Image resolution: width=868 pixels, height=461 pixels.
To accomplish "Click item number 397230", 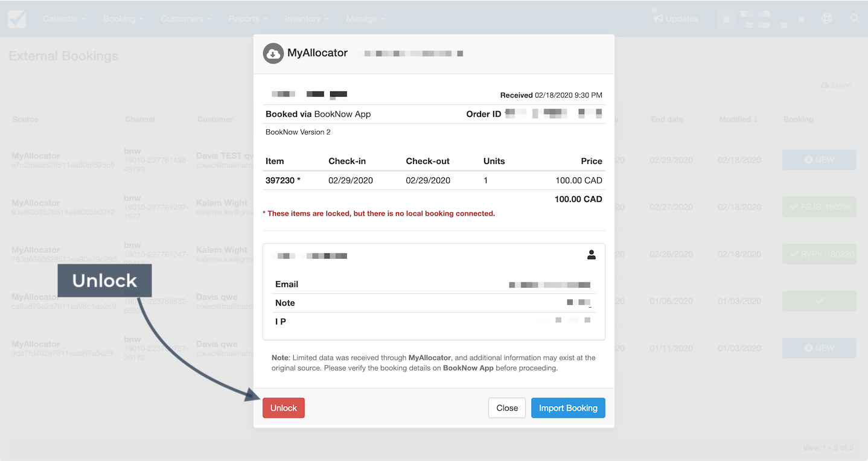I will click(x=283, y=180).
